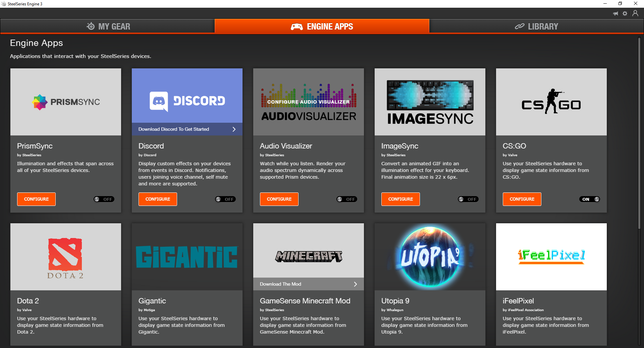This screenshot has height=348, width=644.
Task: Configure the ImageSync app
Action: point(400,199)
